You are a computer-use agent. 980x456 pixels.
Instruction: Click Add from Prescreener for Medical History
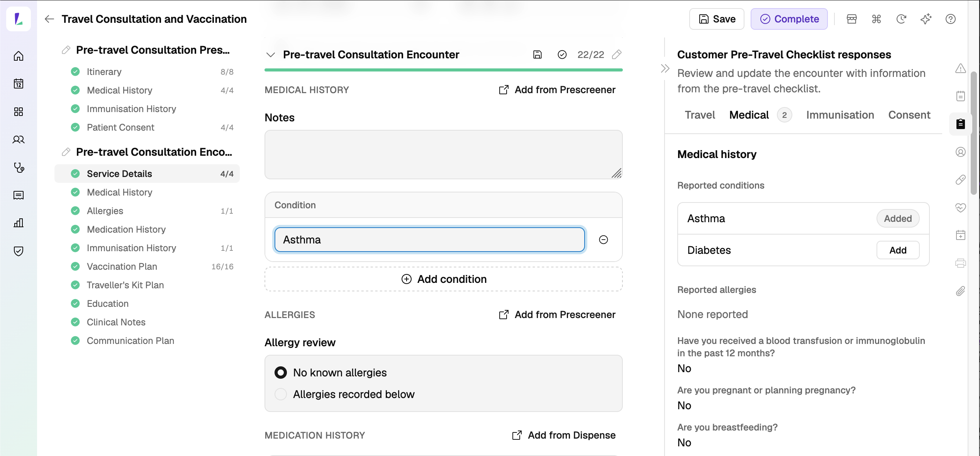pyautogui.click(x=557, y=90)
